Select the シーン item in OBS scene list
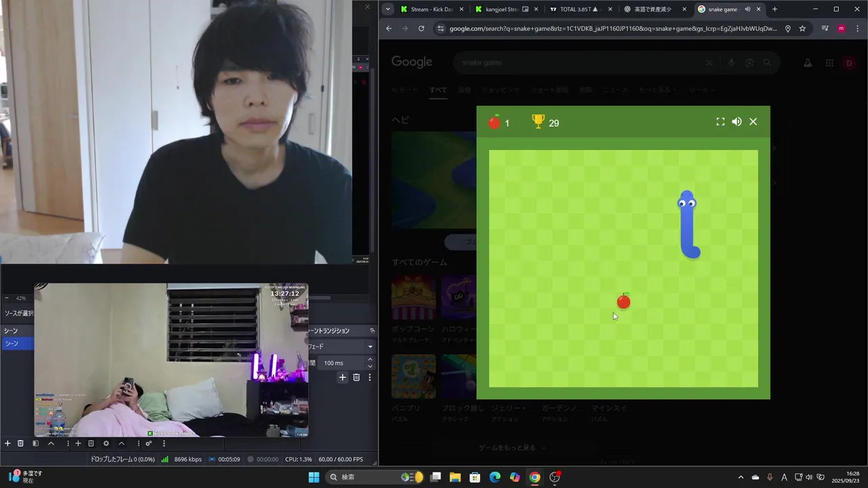 tap(18, 344)
